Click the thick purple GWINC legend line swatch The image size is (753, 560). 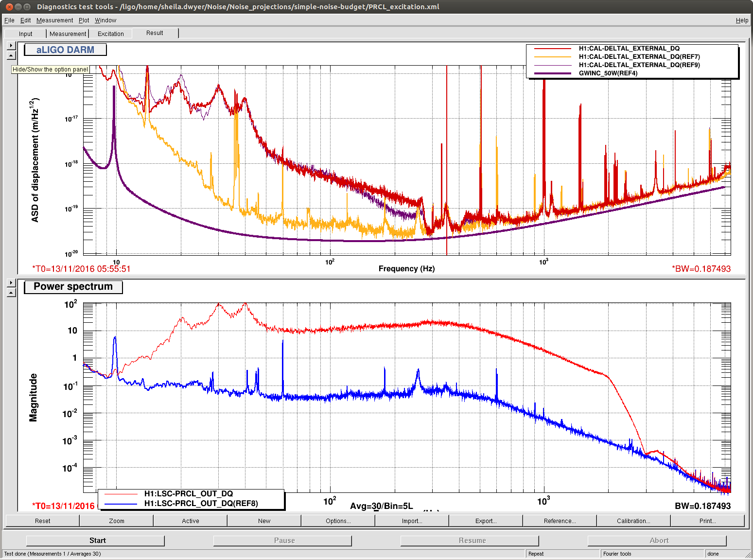[553, 73]
